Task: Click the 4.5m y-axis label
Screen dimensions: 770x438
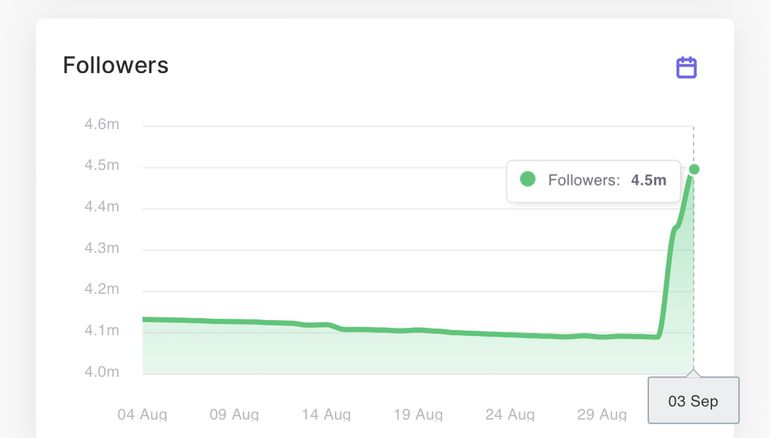Action: pyautogui.click(x=102, y=165)
